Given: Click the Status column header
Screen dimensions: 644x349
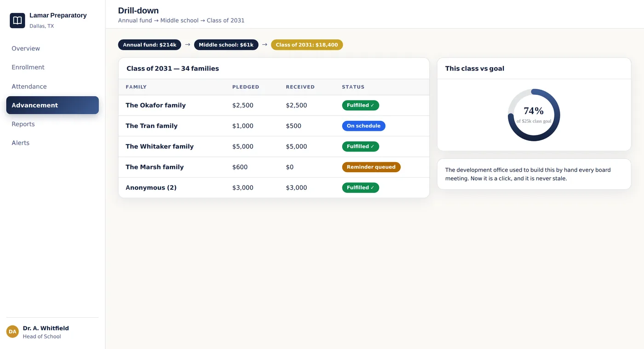Looking at the screenshot, I should [353, 87].
